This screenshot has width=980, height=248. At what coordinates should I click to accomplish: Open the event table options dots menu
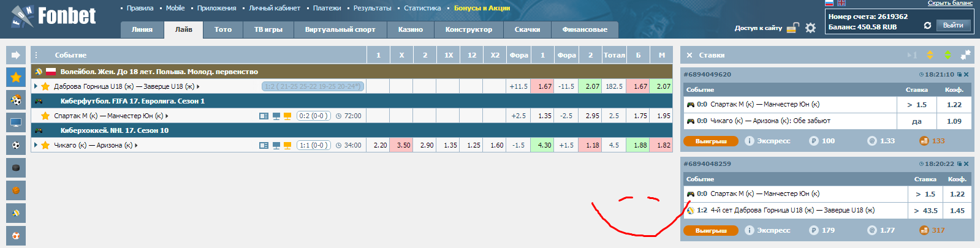point(36,55)
